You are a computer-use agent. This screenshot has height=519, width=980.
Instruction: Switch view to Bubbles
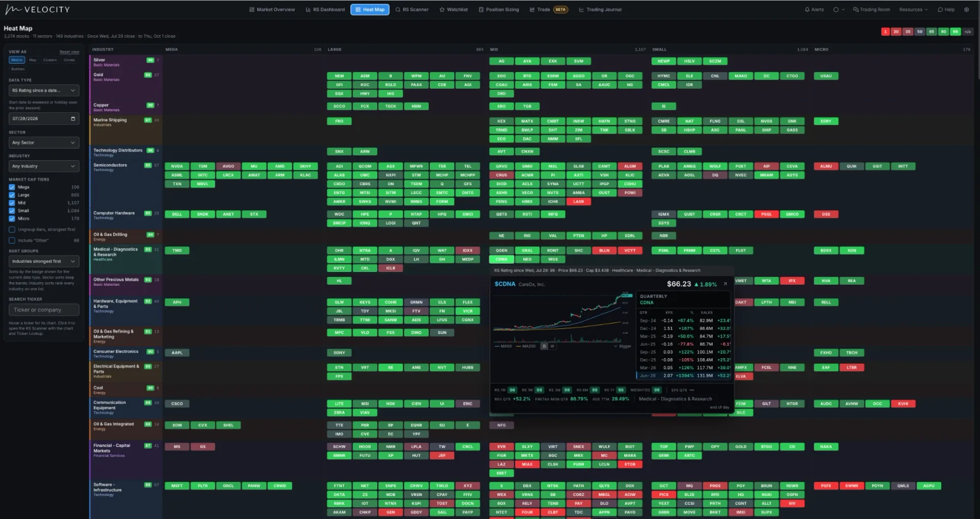pos(18,69)
